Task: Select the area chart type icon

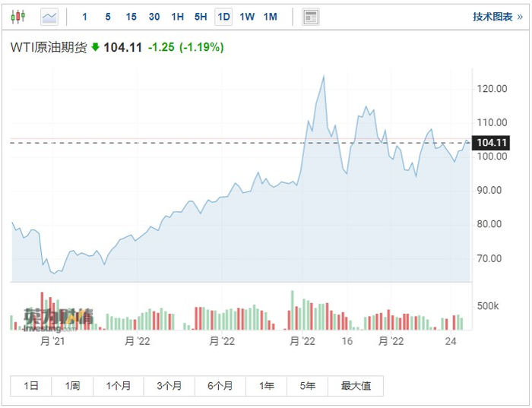Action: pyautogui.click(x=49, y=17)
